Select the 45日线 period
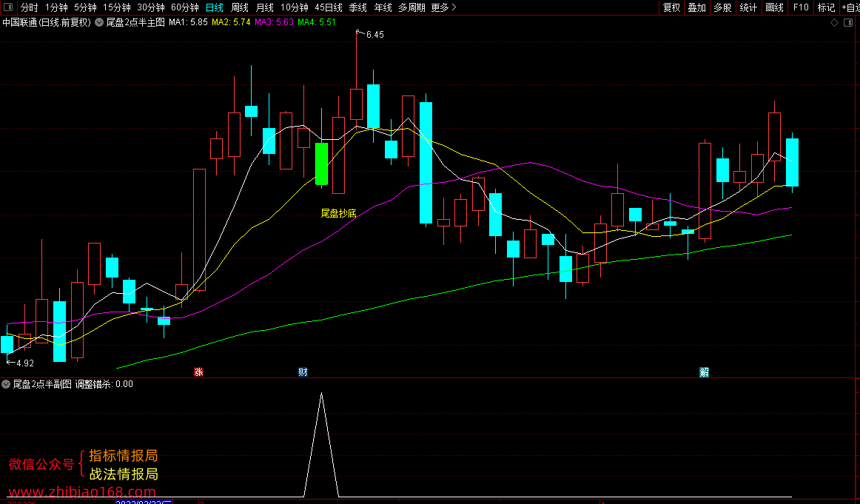Image resolution: width=860 pixels, height=504 pixels. pyautogui.click(x=329, y=7)
